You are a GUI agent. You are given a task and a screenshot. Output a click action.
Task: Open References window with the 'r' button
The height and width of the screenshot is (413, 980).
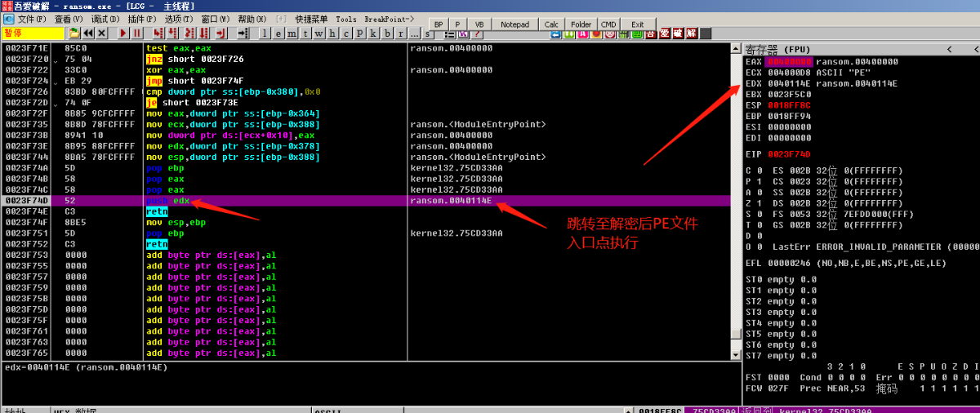400,33
